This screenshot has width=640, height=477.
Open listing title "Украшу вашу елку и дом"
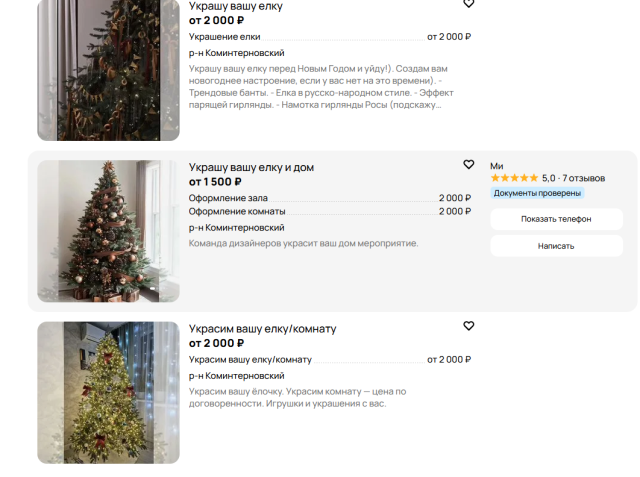click(251, 167)
